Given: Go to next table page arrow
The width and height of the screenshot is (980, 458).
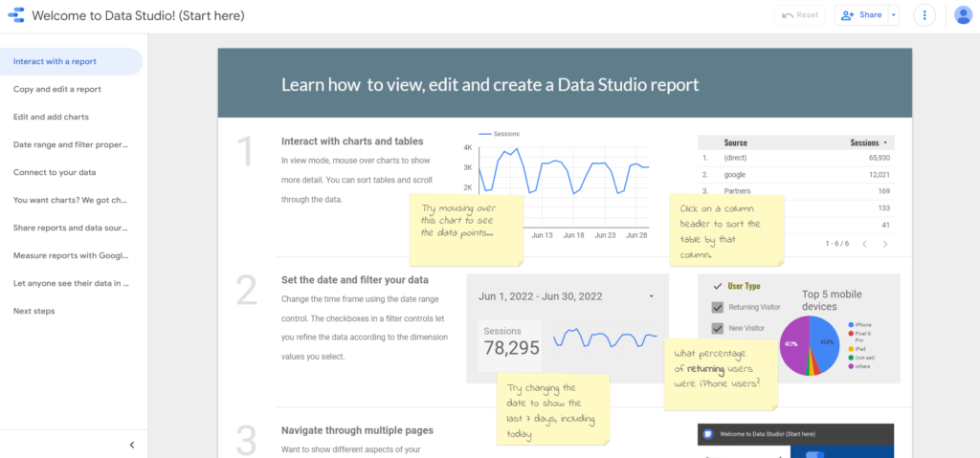Looking at the screenshot, I should [x=885, y=244].
